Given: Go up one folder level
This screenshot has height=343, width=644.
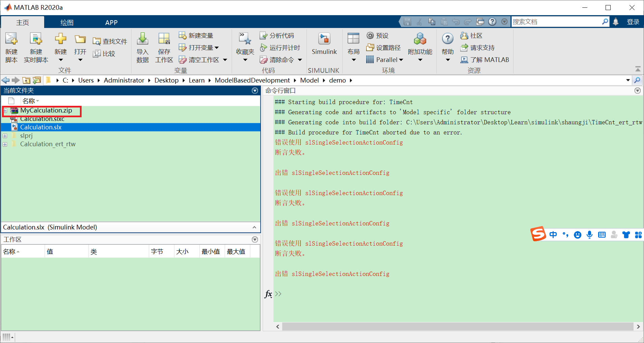Looking at the screenshot, I should [x=26, y=80].
